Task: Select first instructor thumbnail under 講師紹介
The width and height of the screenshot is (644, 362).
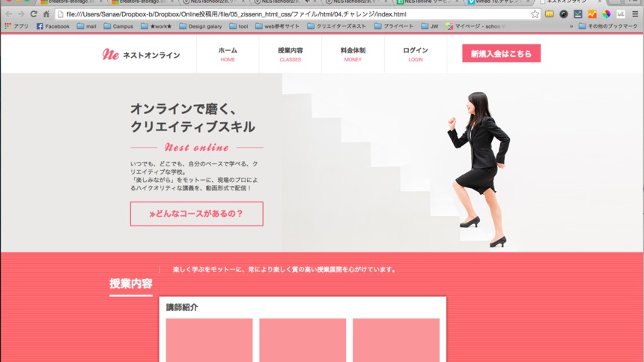Action: [209, 340]
